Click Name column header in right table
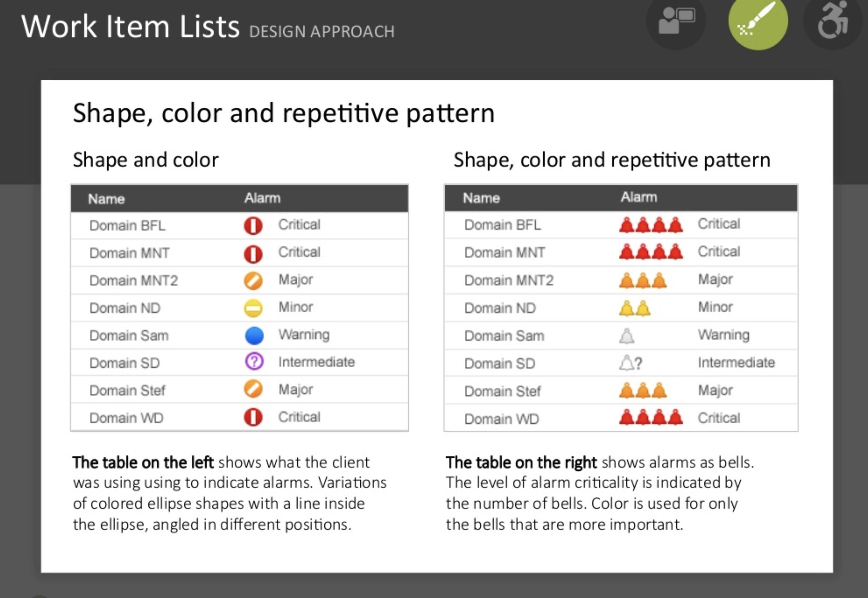The width and height of the screenshot is (868, 598). coord(481,198)
